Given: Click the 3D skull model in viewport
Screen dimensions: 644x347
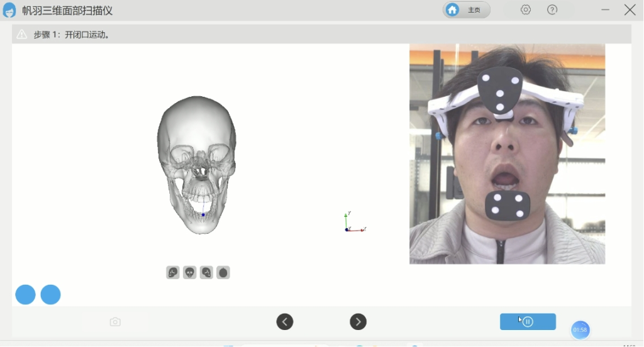Looking at the screenshot, I should click(x=197, y=165).
